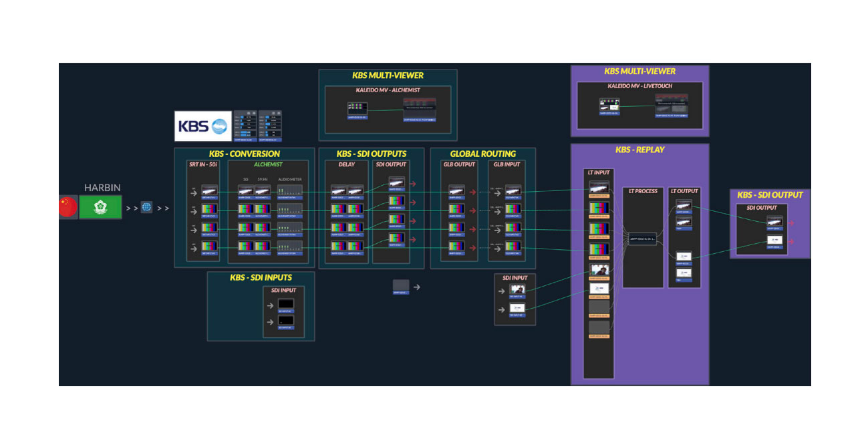Viewport: 868px width, 445px height.
Task: Select second-row color bars thumbnail in SRT IN
Action: click(x=210, y=209)
